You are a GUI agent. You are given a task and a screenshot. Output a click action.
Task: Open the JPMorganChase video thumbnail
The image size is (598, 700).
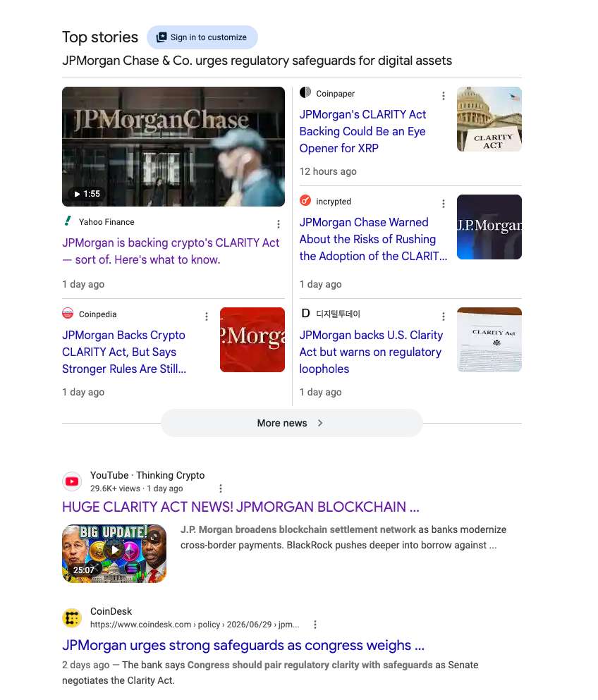pyautogui.click(x=173, y=147)
